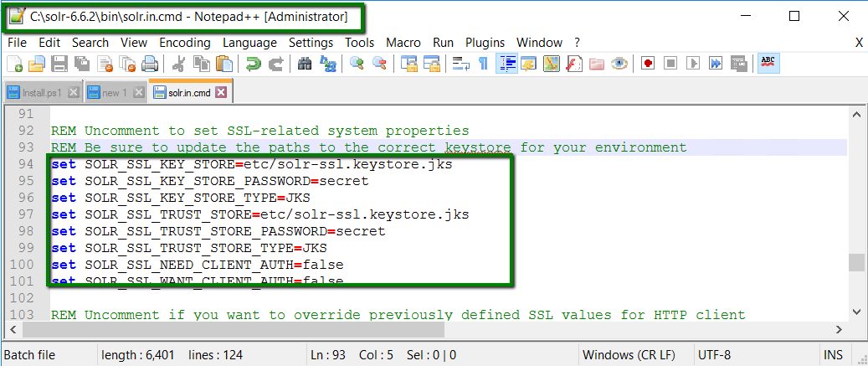Open the Macro menu

[x=403, y=43]
